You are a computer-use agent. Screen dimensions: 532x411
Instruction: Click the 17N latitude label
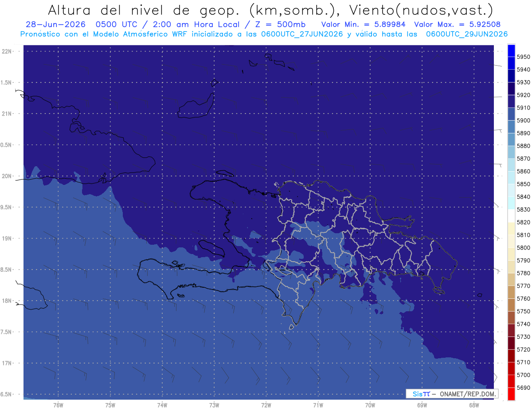(7, 363)
